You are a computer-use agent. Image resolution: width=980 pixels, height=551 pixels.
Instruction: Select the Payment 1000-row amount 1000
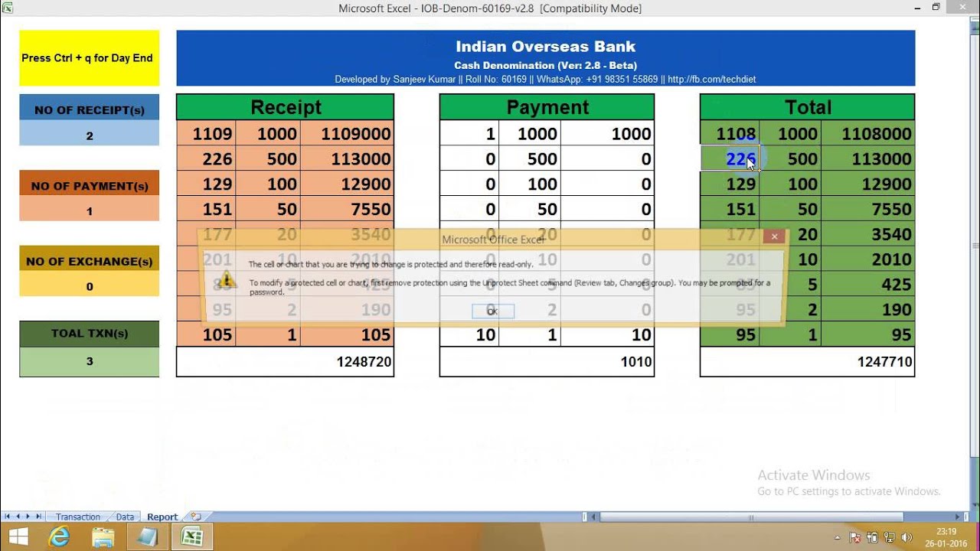tap(607, 133)
